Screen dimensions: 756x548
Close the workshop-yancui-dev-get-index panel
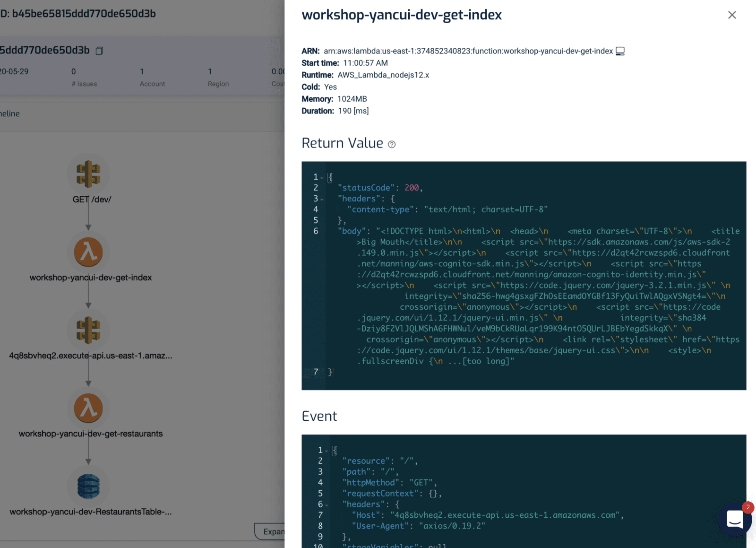pyautogui.click(x=732, y=15)
